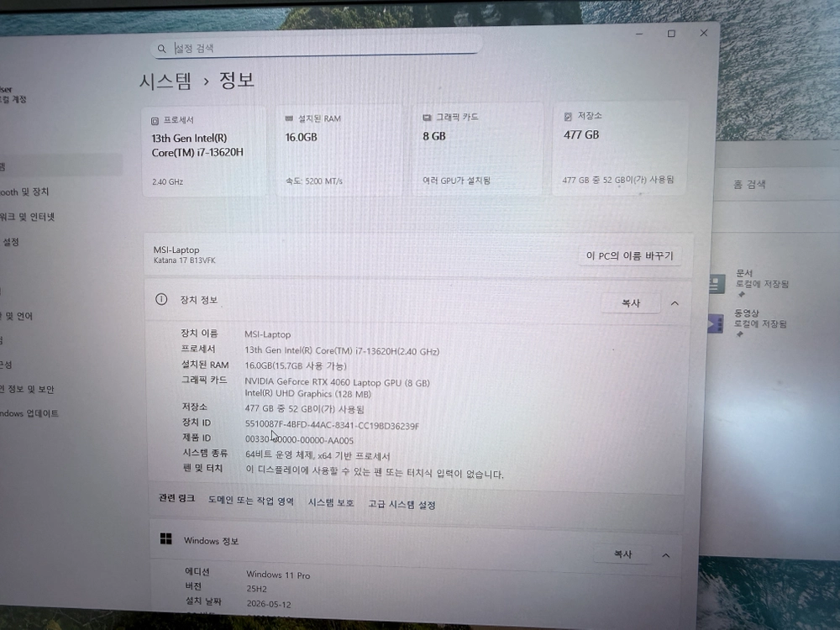
Task: Click the search magnifier icon
Action: (x=161, y=49)
